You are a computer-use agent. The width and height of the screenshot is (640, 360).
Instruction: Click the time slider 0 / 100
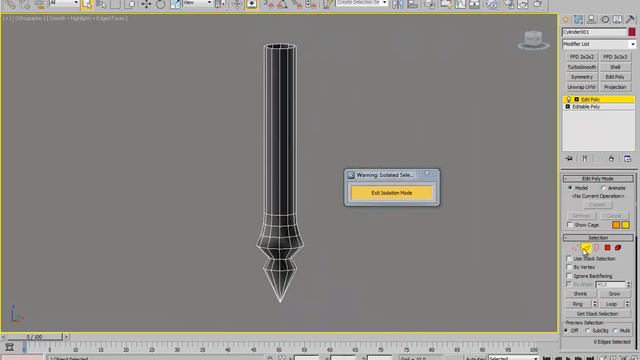point(35,337)
